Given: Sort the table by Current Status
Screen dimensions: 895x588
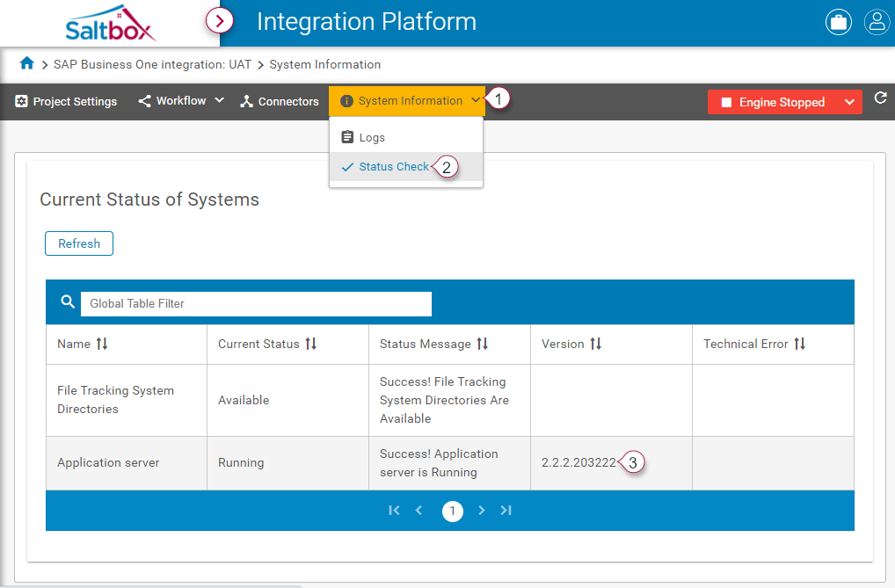Looking at the screenshot, I should click(310, 344).
